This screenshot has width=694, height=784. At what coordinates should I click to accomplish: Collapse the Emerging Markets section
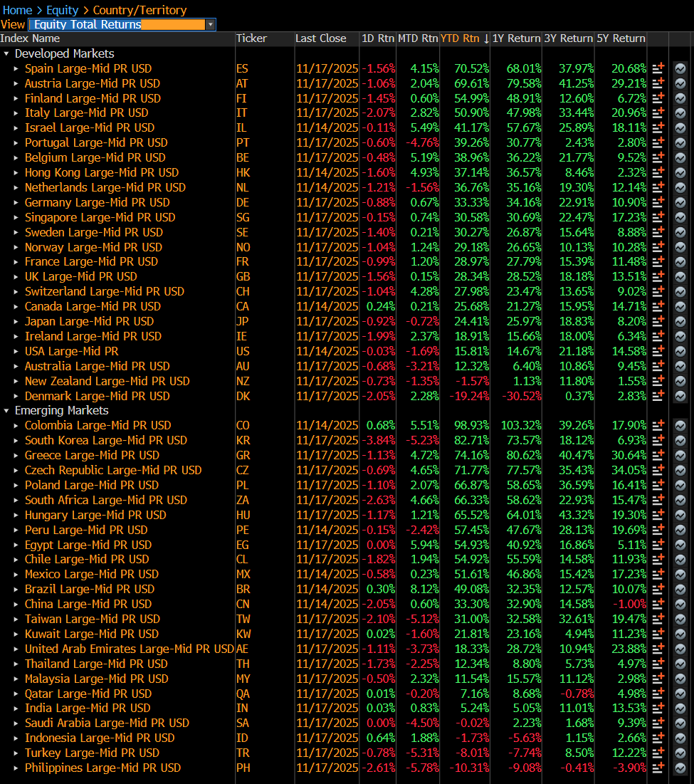7,410
